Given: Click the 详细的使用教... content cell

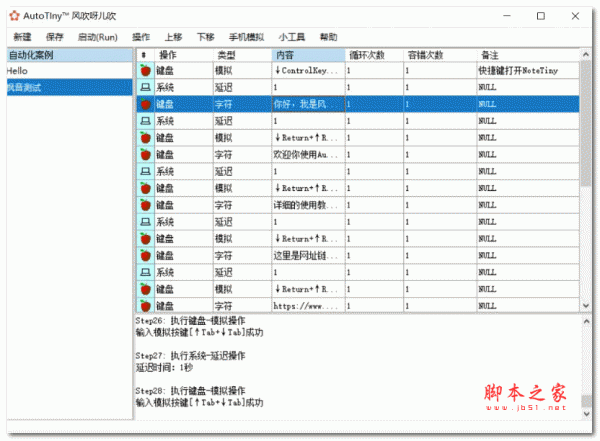Looking at the screenshot, I should coord(308,205).
